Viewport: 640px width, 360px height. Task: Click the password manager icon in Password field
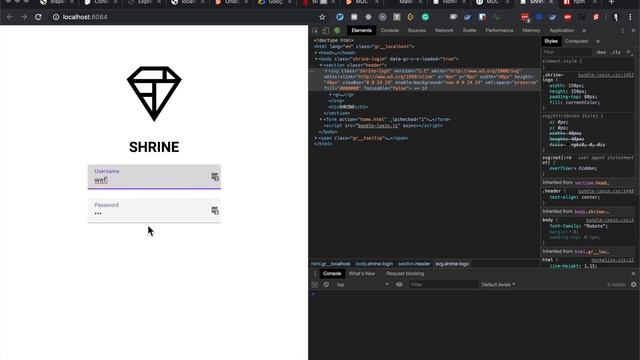(x=215, y=211)
